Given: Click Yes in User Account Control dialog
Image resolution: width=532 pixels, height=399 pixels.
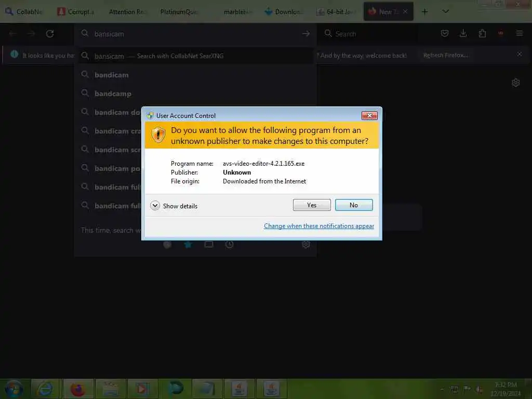Looking at the screenshot, I should [312, 205].
